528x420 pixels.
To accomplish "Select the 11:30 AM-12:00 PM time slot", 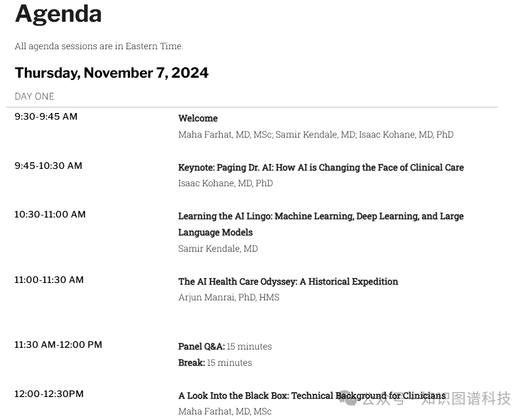I will 58,345.
